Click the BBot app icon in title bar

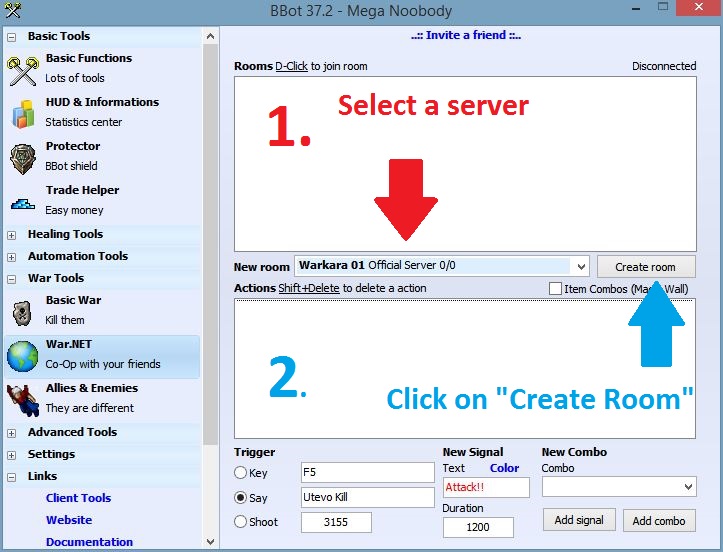(12, 10)
